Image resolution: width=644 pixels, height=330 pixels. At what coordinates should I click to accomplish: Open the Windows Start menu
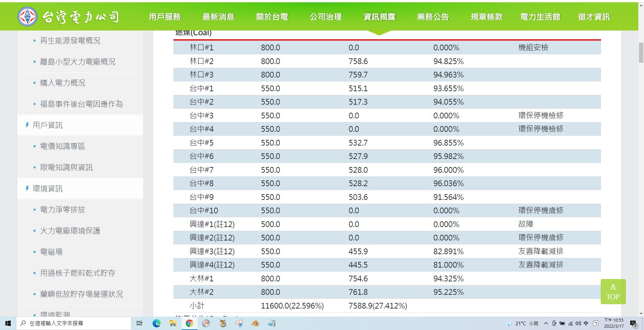(x=8, y=323)
